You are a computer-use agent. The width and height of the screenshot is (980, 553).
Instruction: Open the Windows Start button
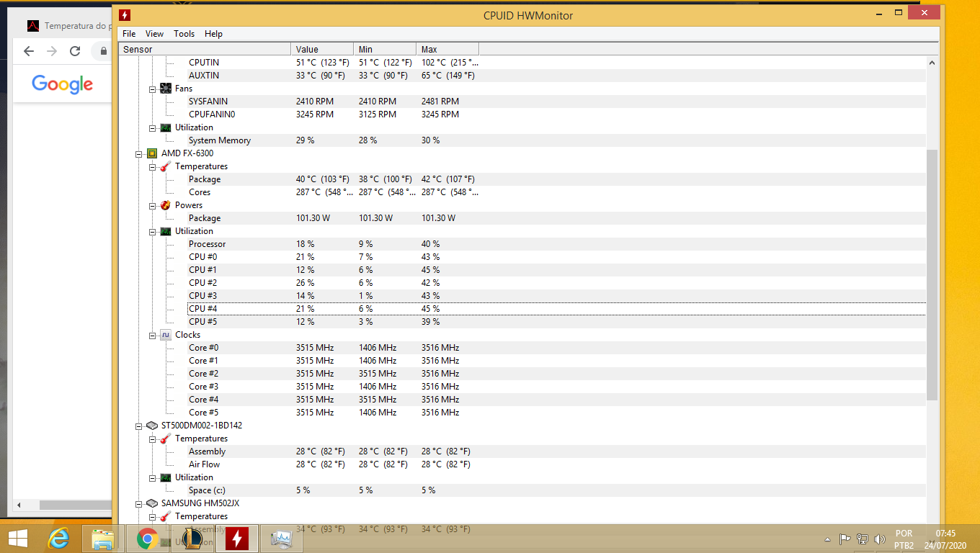click(x=17, y=539)
